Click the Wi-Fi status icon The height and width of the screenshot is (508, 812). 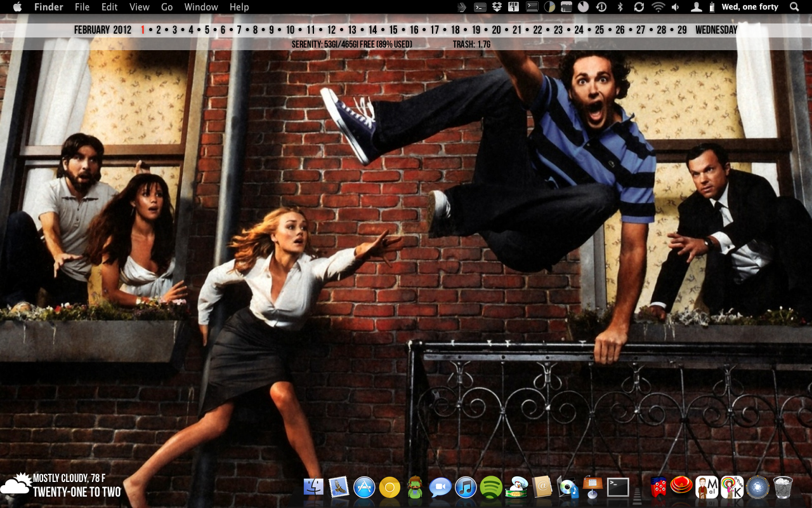coord(658,7)
